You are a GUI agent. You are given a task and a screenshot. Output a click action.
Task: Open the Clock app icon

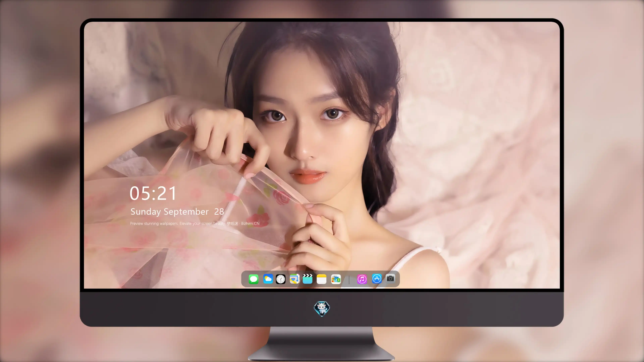click(x=281, y=279)
